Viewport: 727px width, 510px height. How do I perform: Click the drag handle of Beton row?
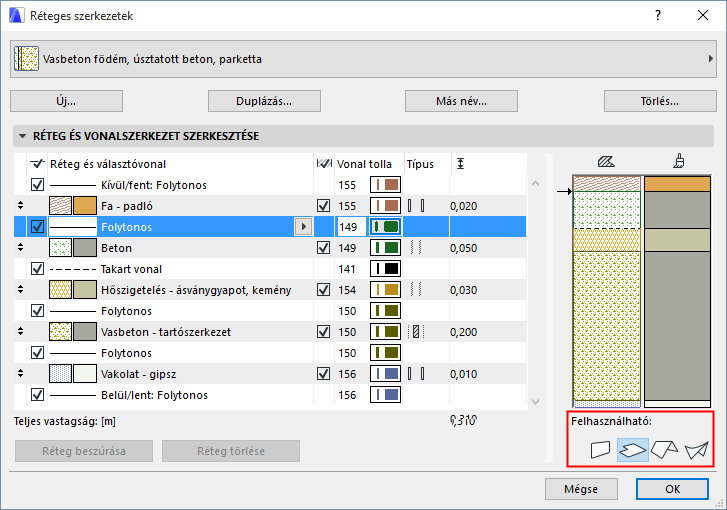click(20, 247)
